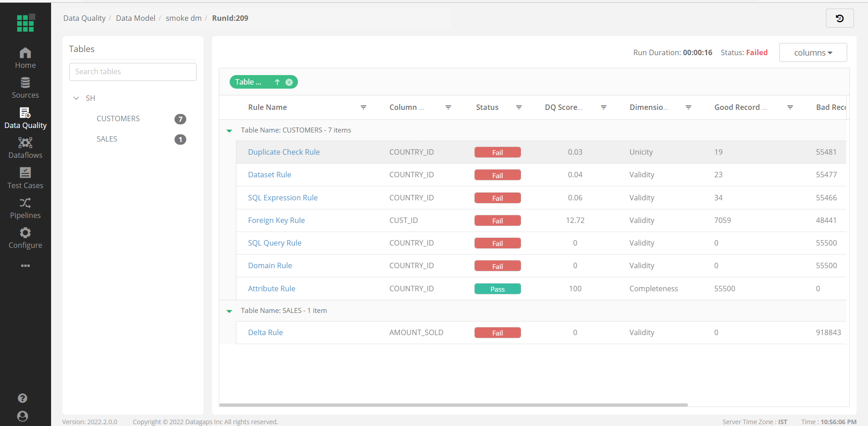The height and width of the screenshot is (426, 868).
Task: Remove Table grouping via the X icon
Action: [x=289, y=82]
